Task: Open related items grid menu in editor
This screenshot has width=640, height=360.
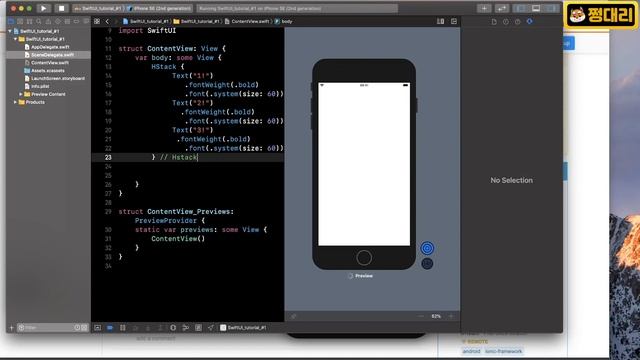Action: (97, 21)
